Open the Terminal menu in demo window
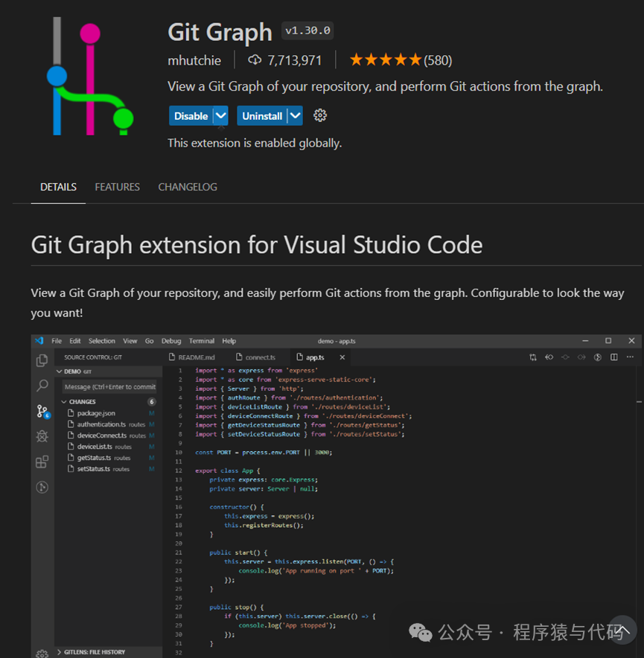644x658 pixels. [202, 341]
